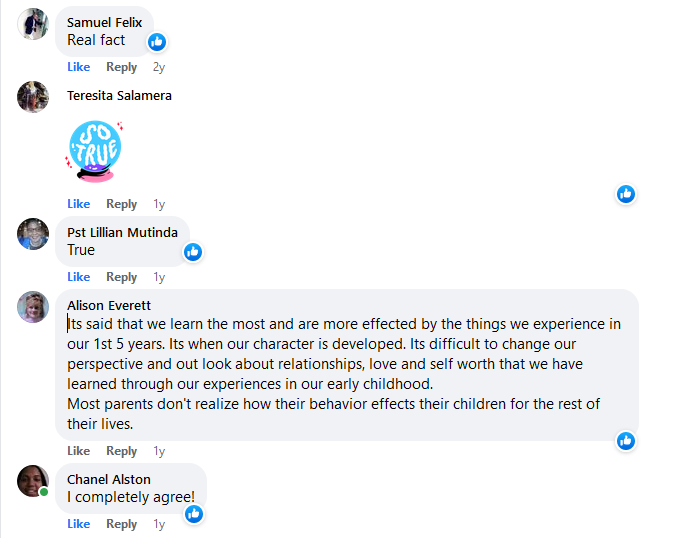Click Pst Lillian Mutinda's avatar

(33, 234)
